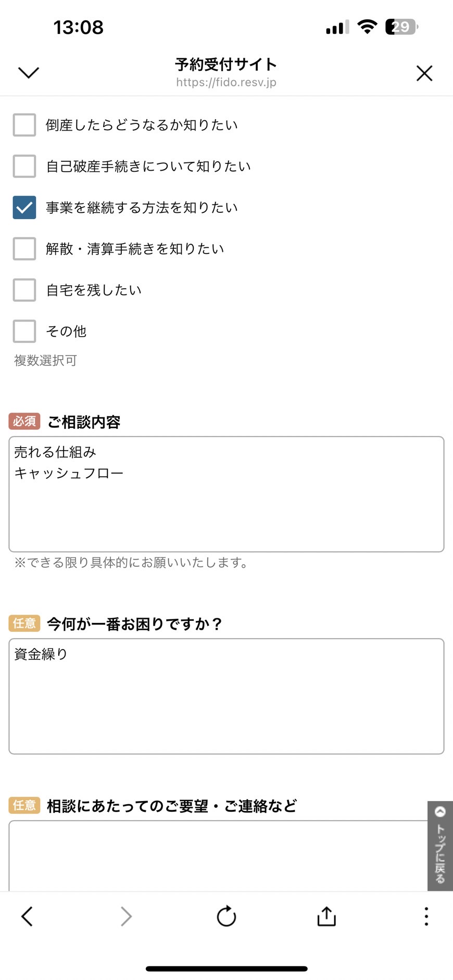Viewport: 453px width, 980px height.
Task: Tap the 予約受付サイト page title
Action: pos(226,64)
